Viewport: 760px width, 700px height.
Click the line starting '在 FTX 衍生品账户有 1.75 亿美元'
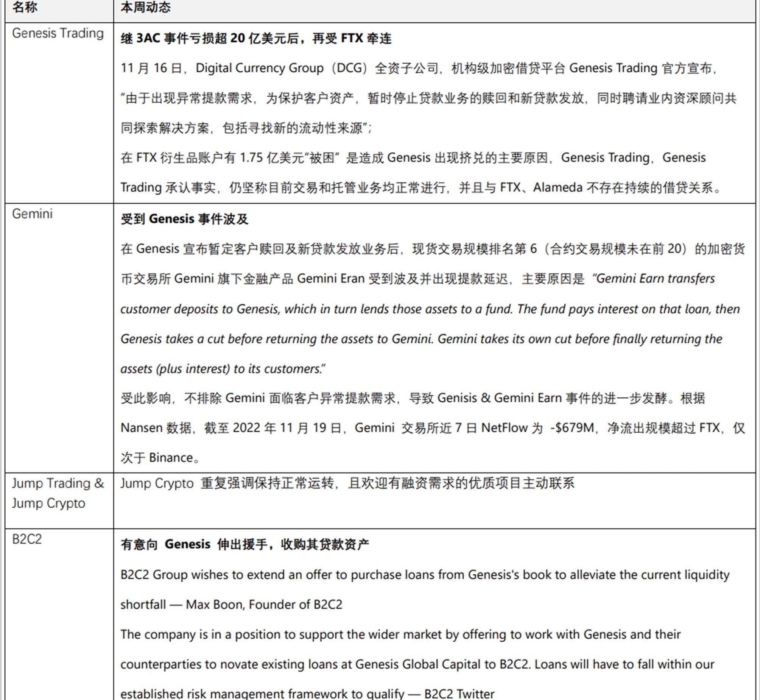[x=413, y=157]
